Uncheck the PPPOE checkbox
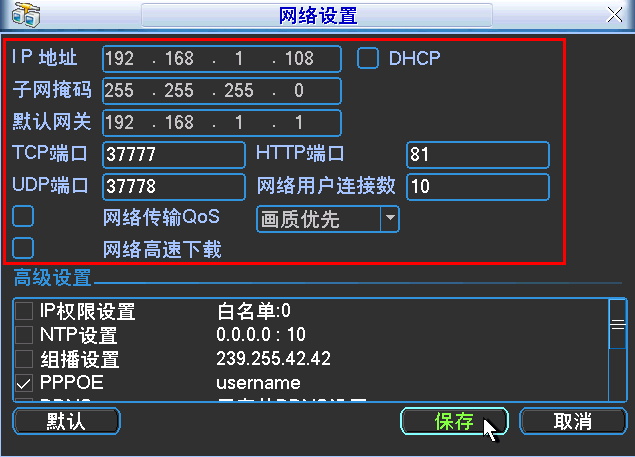The height and width of the screenshot is (457, 635). (24, 383)
